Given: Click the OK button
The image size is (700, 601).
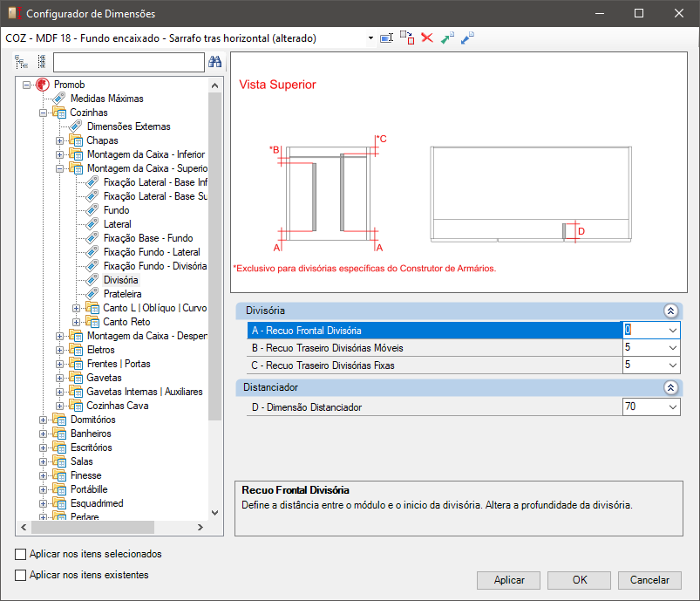Looking at the screenshot, I should click(579, 580).
